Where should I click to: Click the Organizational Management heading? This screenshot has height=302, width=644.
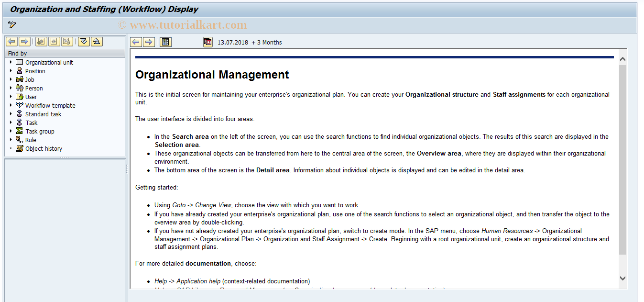click(x=212, y=75)
